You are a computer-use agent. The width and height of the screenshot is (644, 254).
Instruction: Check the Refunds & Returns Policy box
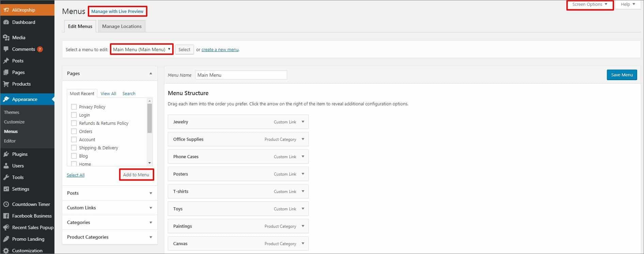pyautogui.click(x=74, y=123)
